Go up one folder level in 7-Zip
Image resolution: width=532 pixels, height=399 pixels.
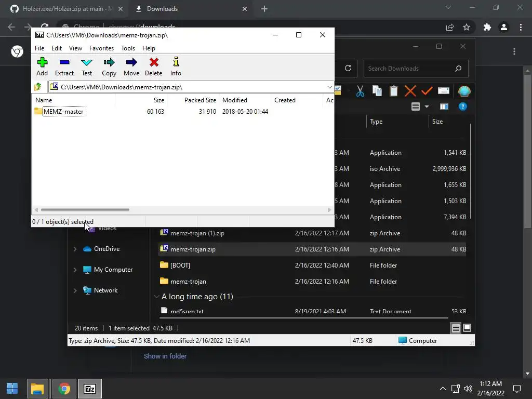[x=37, y=87]
